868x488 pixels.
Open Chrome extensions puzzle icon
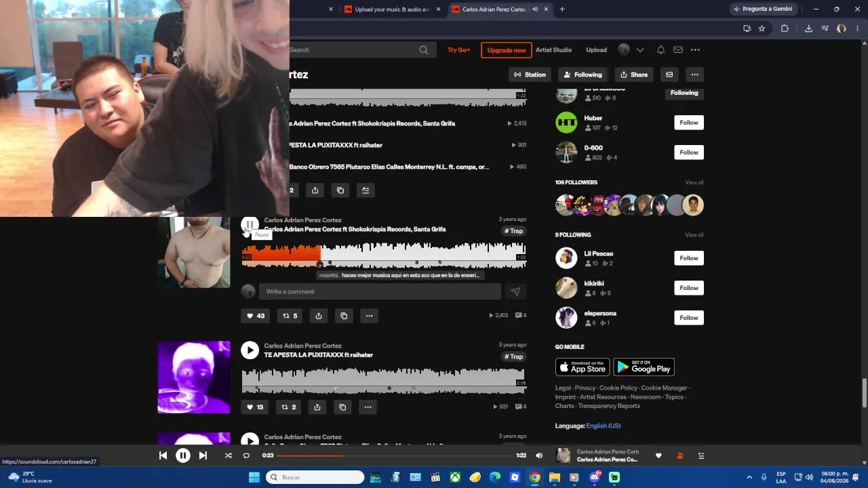[x=785, y=28]
